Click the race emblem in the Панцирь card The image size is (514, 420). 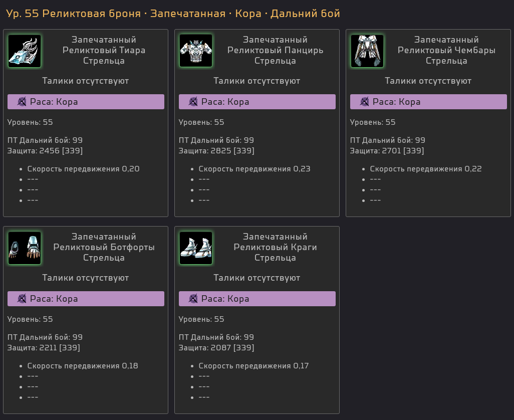pos(193,102)
